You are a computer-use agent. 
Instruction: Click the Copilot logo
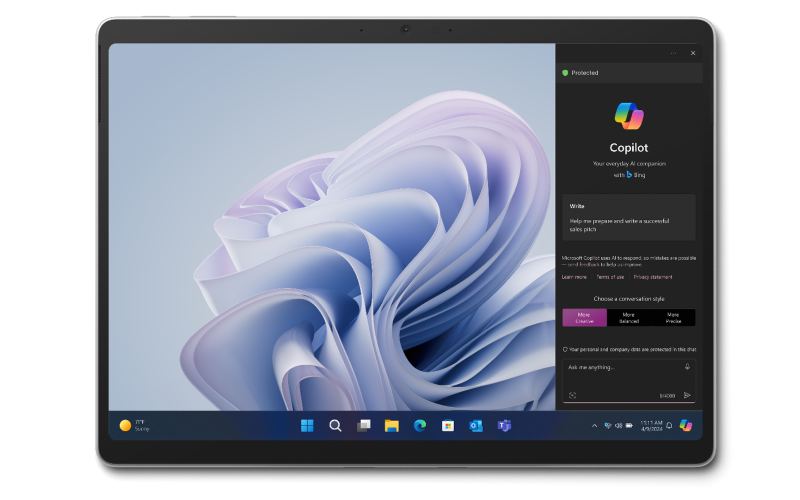tap(629, 116)
